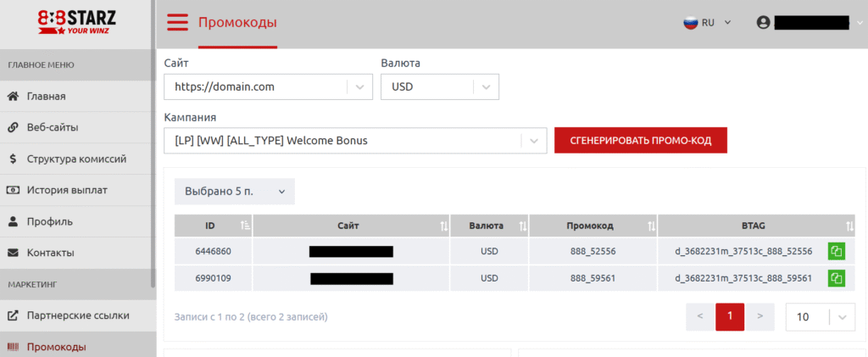The height and width of the screenshot is (357, 868).
Task: Expand the Кампания Welcome Bonus dropdown
Action: click(355, 141)
